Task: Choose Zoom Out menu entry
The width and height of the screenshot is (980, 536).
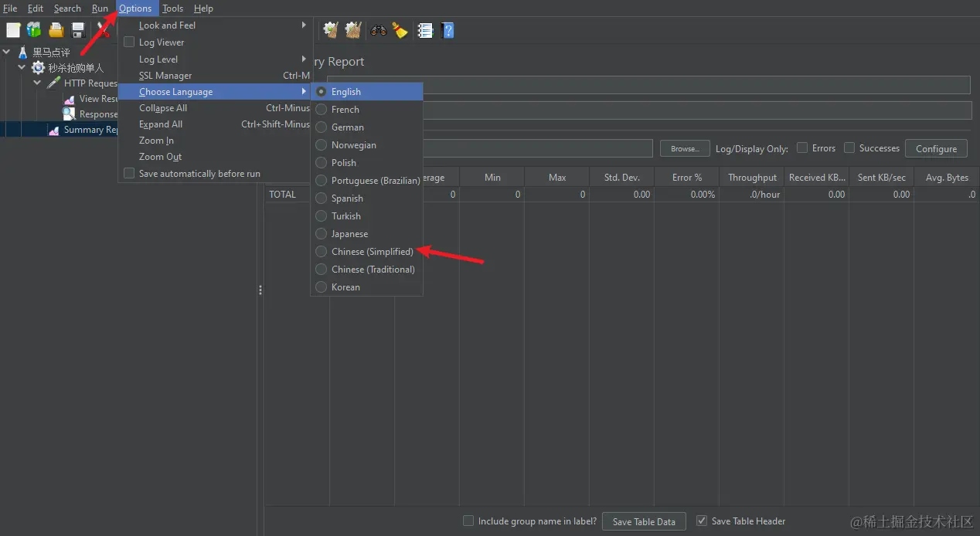Action: tap(215, 156)
